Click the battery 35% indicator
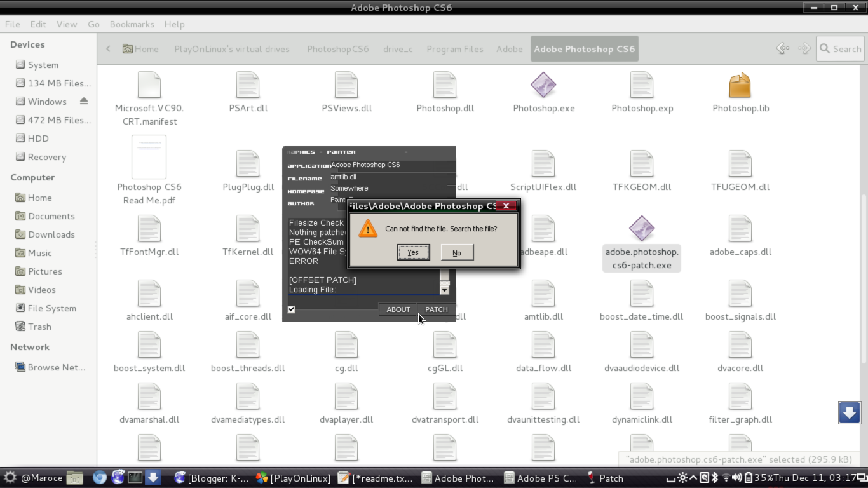This screenshot has width=868, height=488. [759, 478]
